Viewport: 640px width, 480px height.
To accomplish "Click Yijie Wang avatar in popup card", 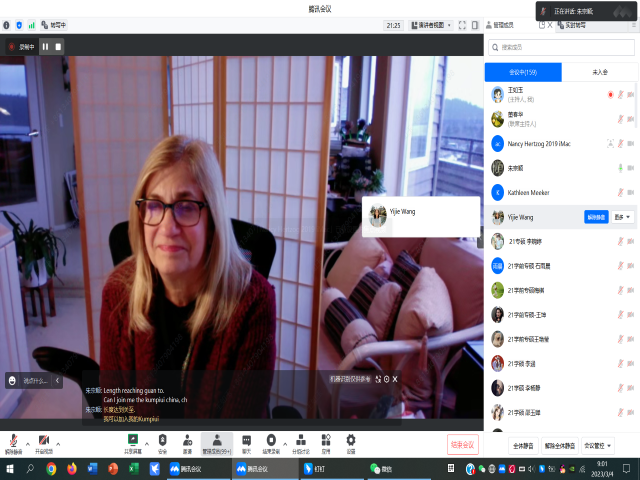I will click(x=378, y=215).
